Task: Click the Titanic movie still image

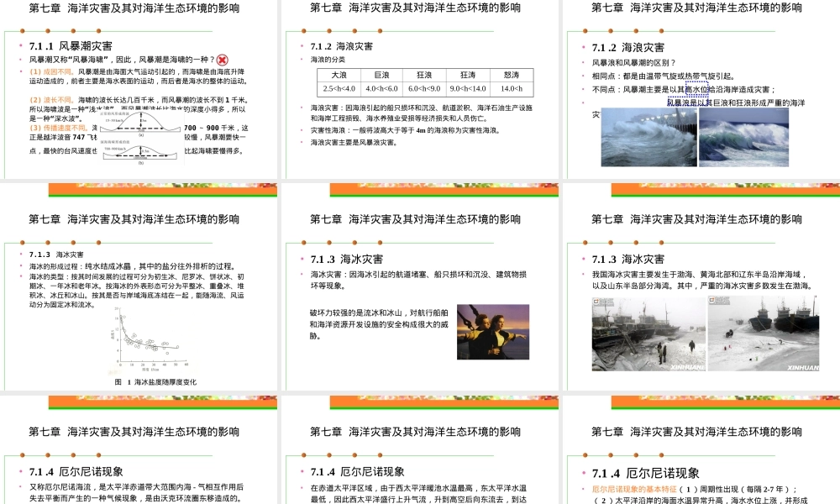Action: 493,332
